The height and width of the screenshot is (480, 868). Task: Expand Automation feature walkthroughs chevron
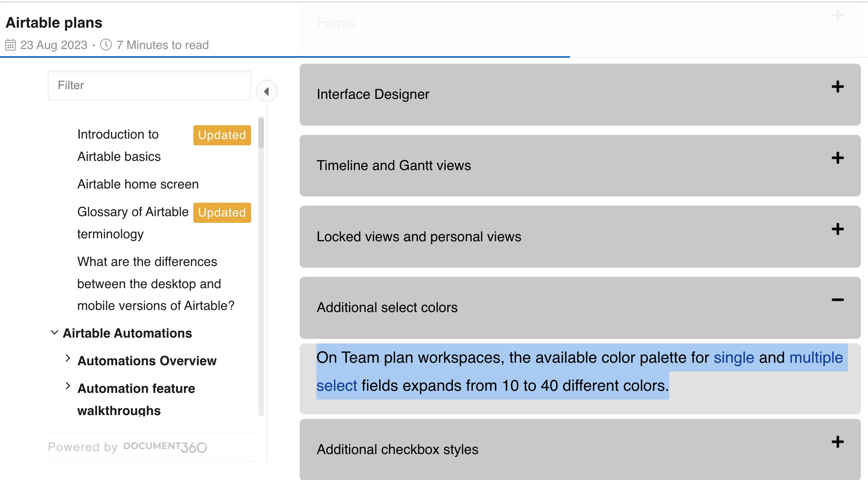click(x=68, y=386)
